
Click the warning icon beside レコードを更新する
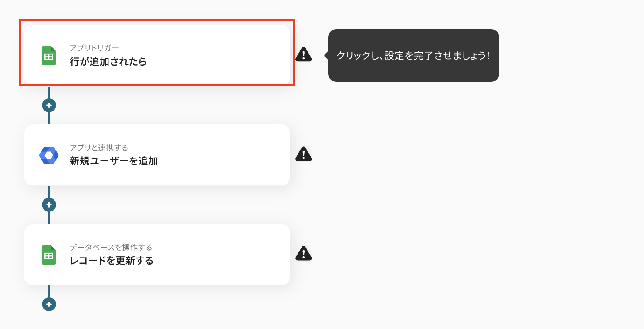click(x=304, y=253)
